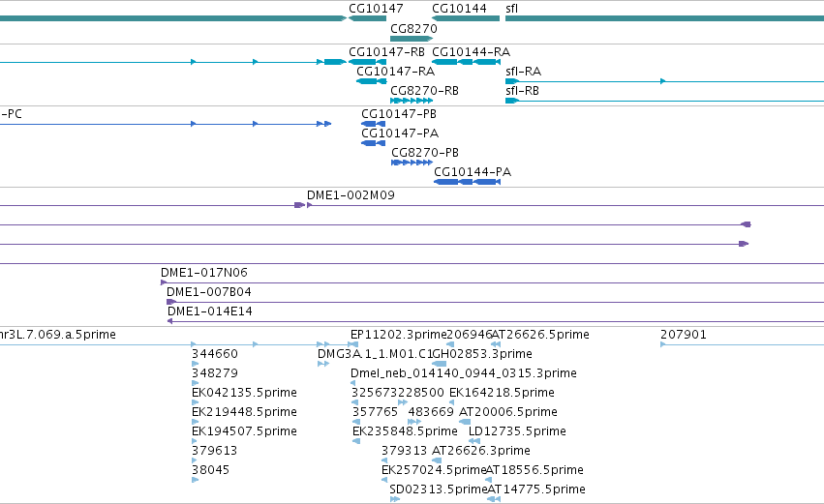824x504 pixels.
Task: Click the DME1-017N06 clone label
Action: click(204, 273)
